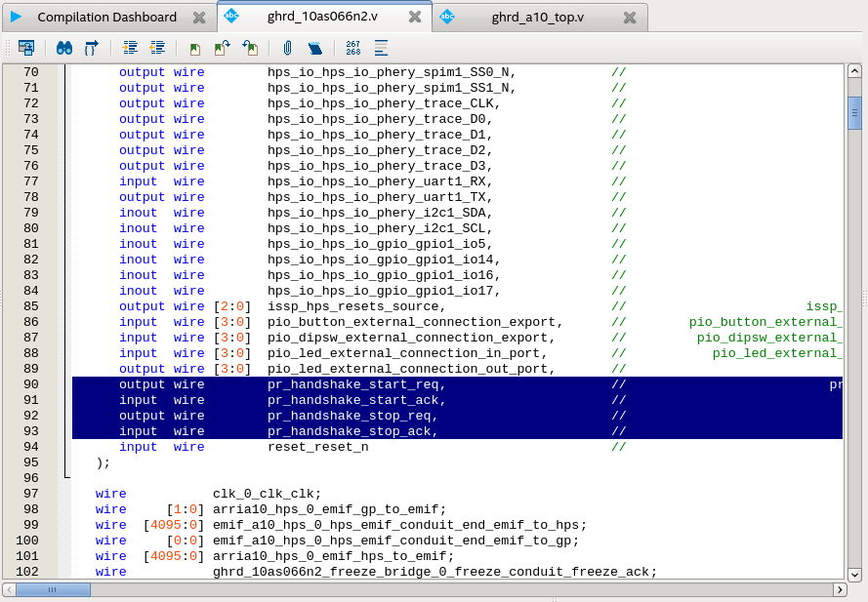The width and height of the screenshot is (868, 602).
Task: Toggle bookmark with the green flag icon
Action: pyautogui.click(x=195, y=47)
